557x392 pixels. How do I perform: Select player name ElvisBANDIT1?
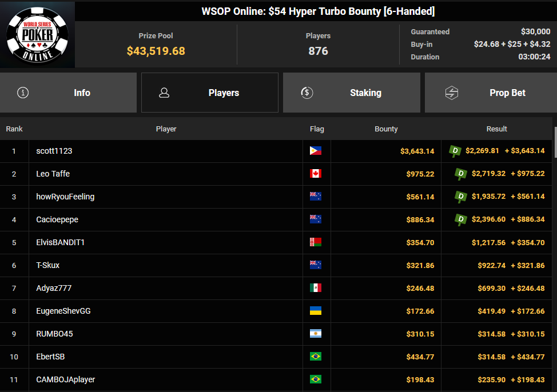click(x=61, y=242)
